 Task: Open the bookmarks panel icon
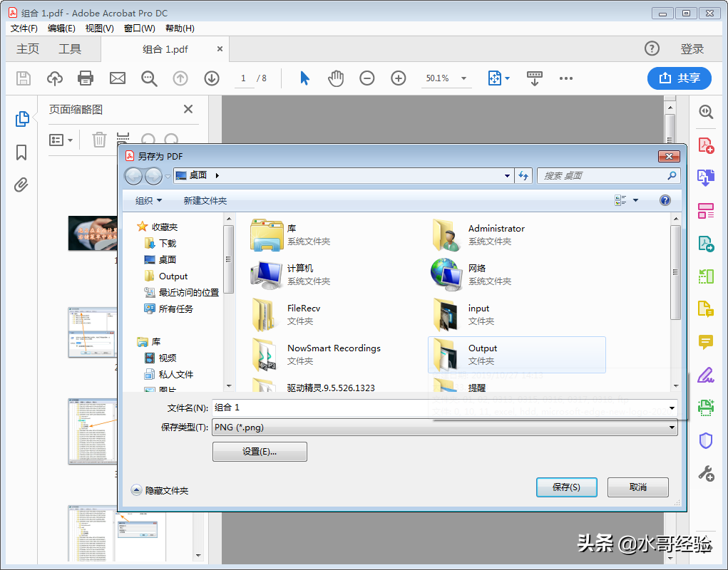click(21, 152)
